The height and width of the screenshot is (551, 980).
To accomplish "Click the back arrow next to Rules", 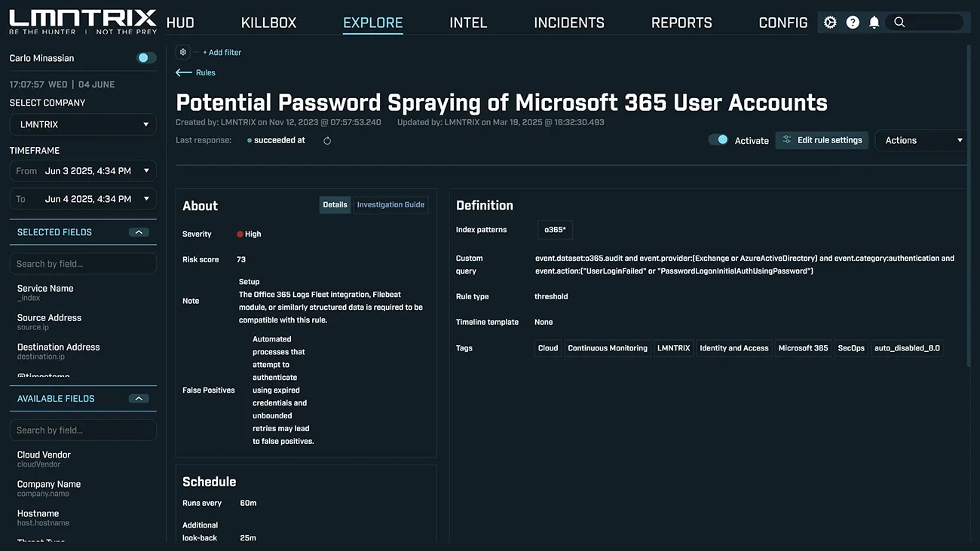I will 183,72.
